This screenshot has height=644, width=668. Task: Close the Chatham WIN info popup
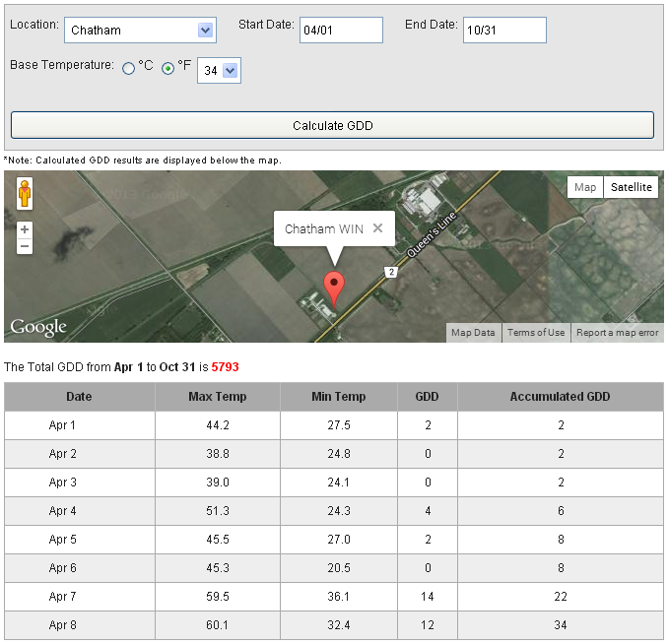click(x=377, y=228)
